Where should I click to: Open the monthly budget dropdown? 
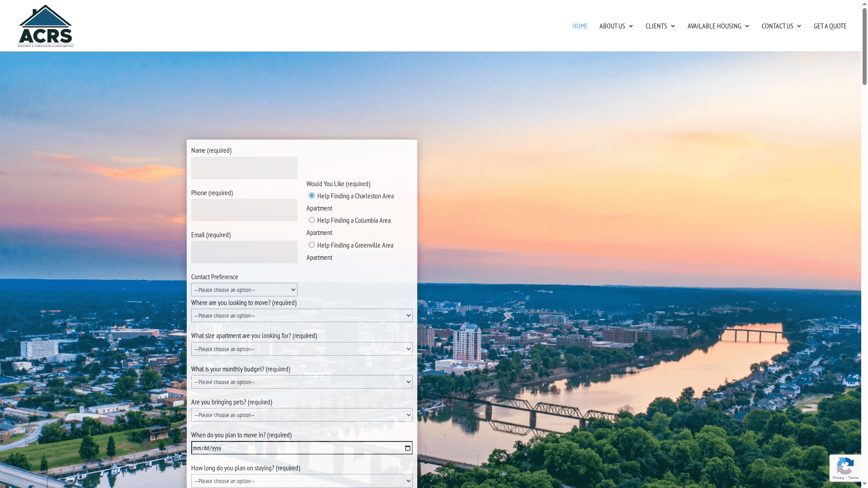[302, 382]
